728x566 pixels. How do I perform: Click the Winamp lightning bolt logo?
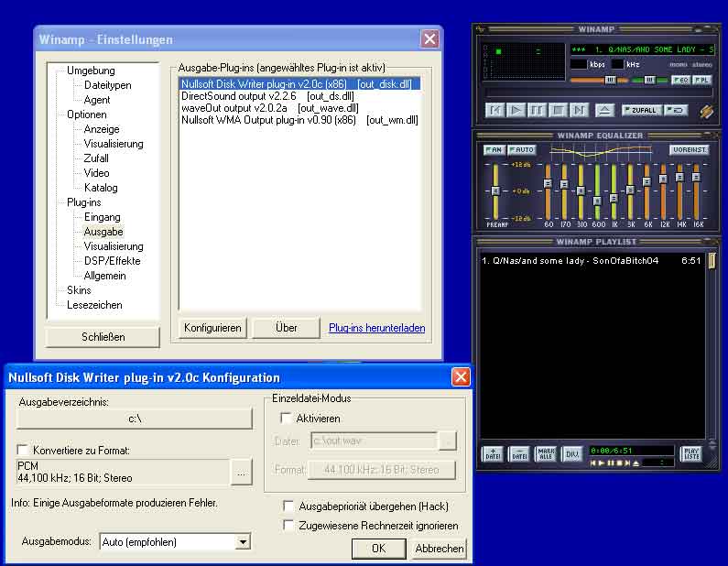[707, 112]
